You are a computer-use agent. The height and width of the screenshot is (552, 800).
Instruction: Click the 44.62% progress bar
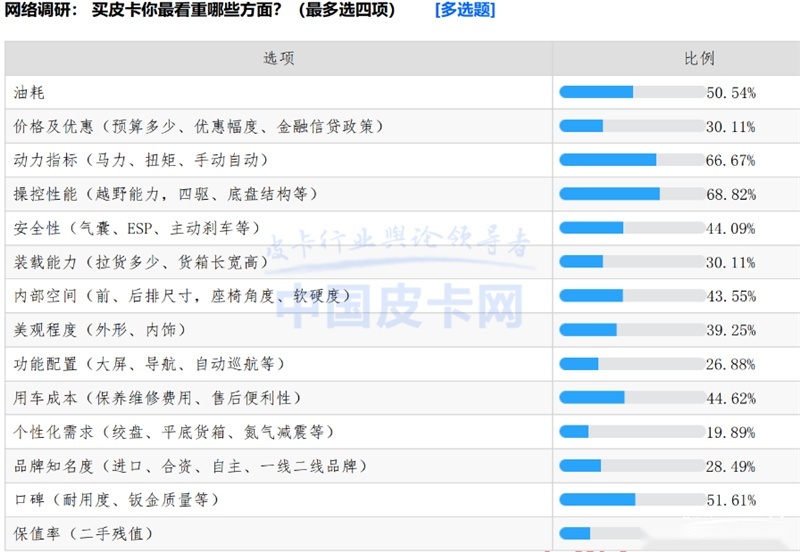[632, 397]
